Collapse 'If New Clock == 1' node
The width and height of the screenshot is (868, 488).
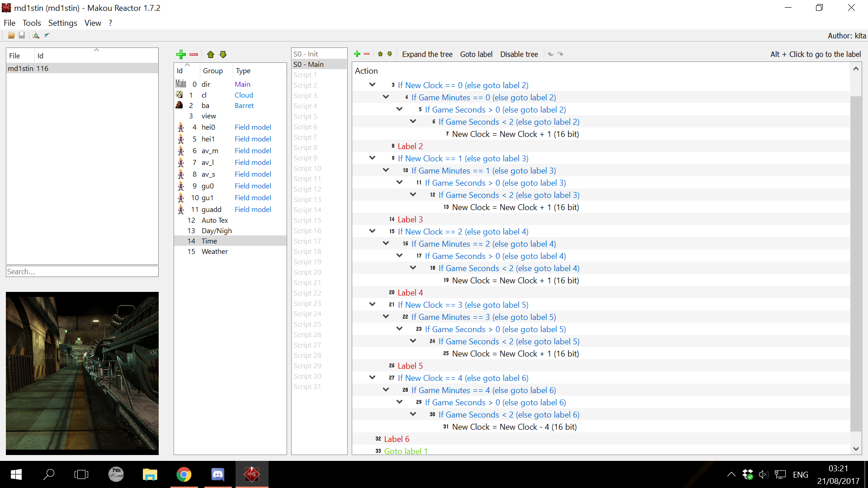(x=373, y=158)
